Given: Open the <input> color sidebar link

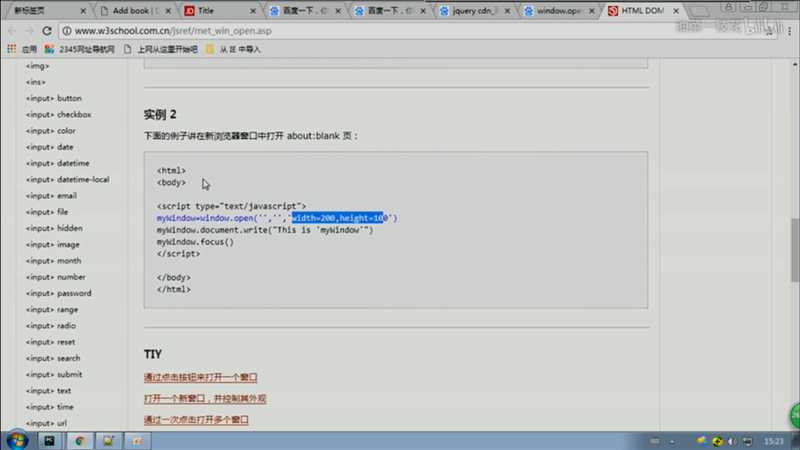Looking at the screenshot, I should 51,131.
